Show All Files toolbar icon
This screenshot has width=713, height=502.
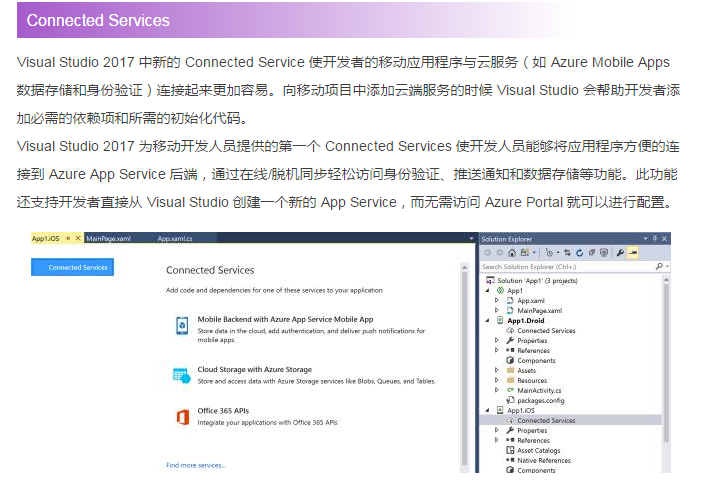tap(604, 253)
